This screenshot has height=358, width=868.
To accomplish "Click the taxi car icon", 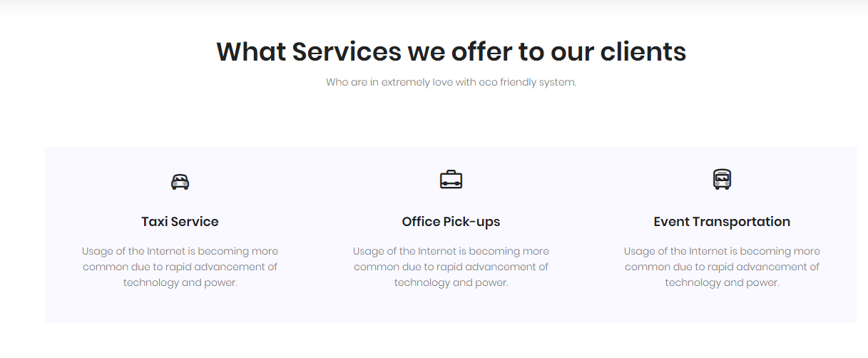I will point(180,182).
